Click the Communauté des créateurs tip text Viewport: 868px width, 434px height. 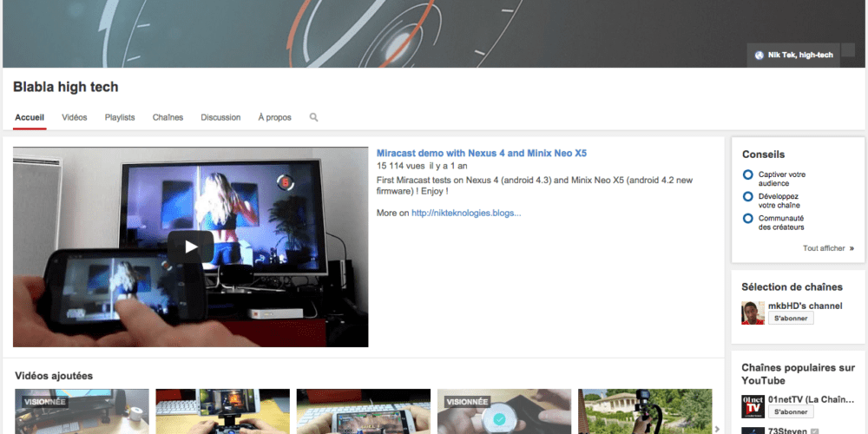click(781, 222)
